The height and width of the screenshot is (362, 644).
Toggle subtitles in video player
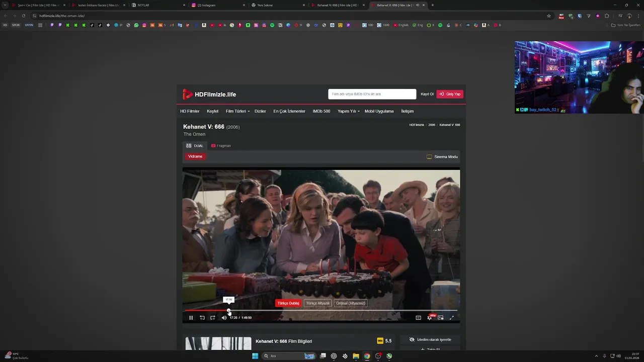418,318
